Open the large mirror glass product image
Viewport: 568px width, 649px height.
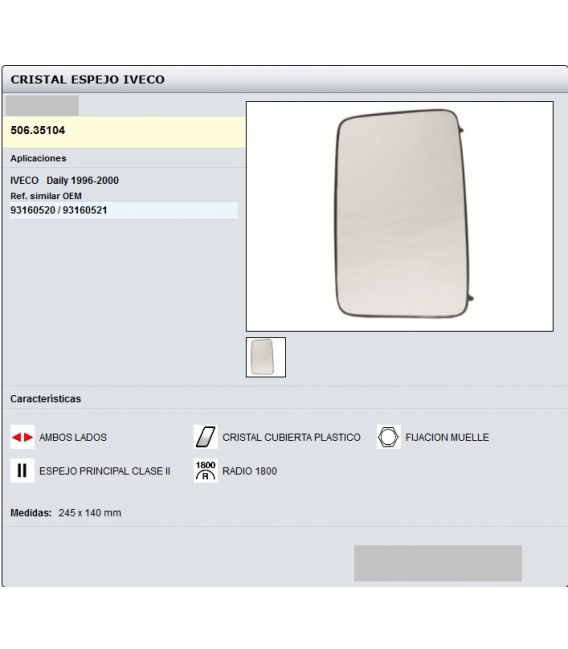[400, 216]
